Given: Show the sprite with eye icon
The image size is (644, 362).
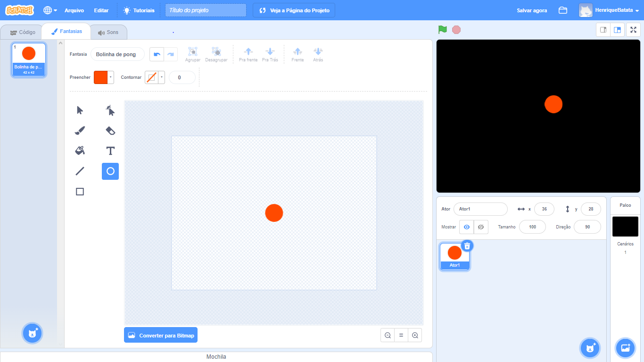Looking at the screenshot, I should pos(467,227).
